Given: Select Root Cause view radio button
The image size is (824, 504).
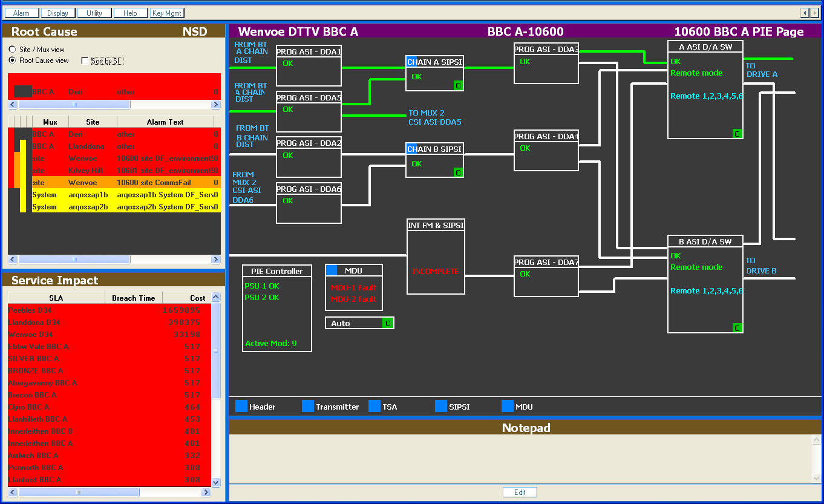Looking at the screenshot, I should [x=12, y=61].
